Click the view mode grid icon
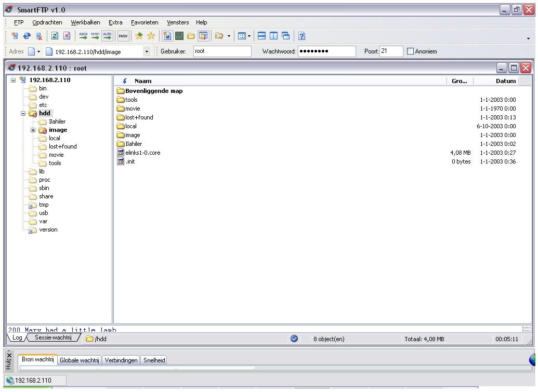538x392 pixels. tap(242, 36)
